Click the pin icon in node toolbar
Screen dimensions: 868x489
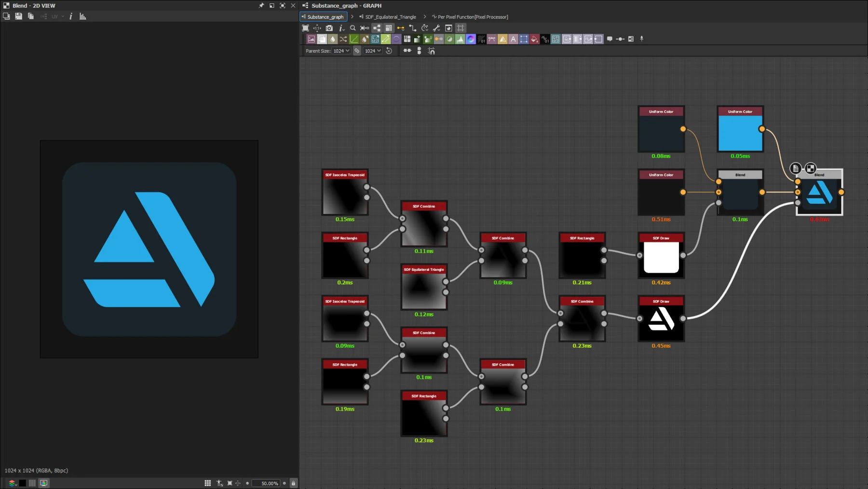pos(641,39)
